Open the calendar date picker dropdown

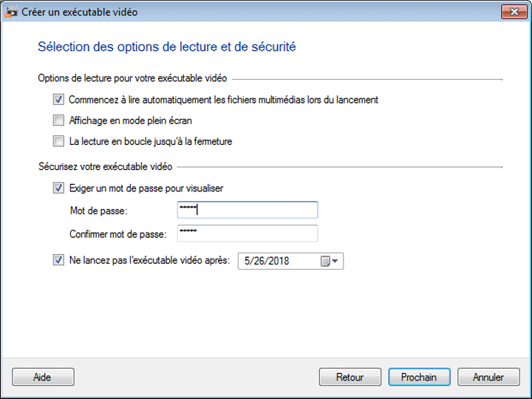tap(329, 261)
